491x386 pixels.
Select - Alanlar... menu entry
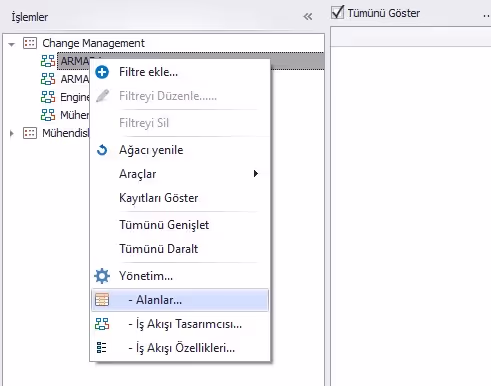(180, 300)
